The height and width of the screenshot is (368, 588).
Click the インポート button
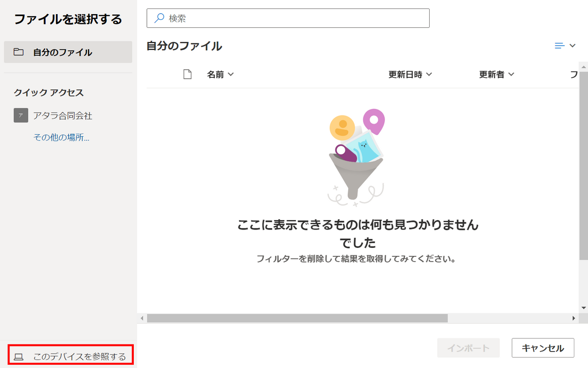pos(469,348)
